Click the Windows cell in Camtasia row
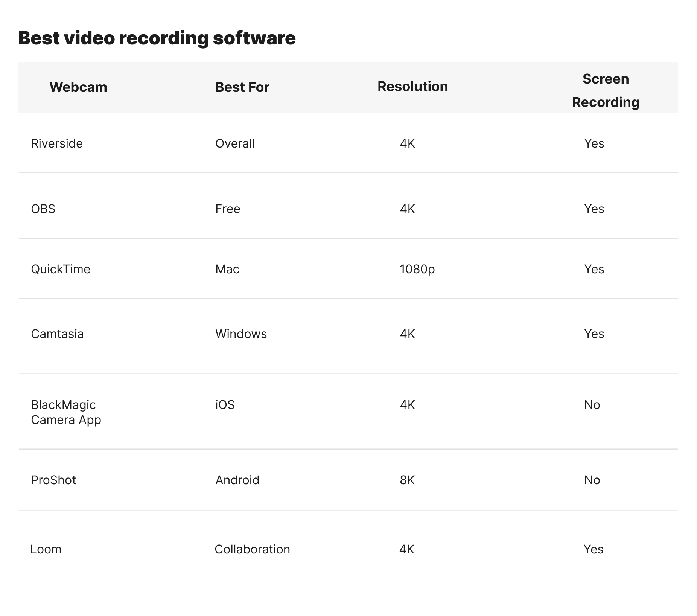The height and width of the screenshot is (616, 697). [241, 334]
